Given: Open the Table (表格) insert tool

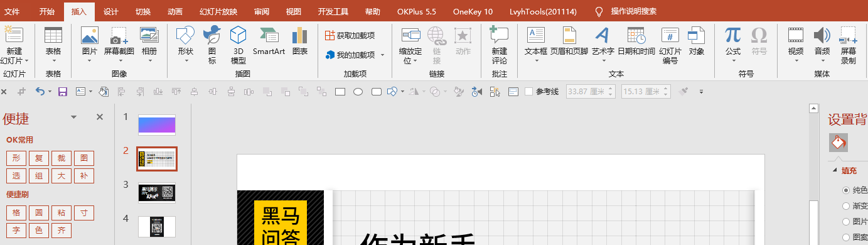Looking at the screenshot, I should [53, 45].
